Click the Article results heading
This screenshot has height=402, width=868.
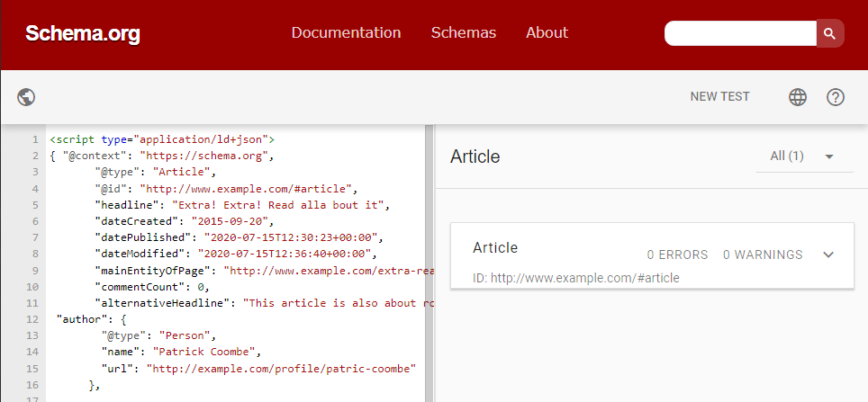point(475,156)
